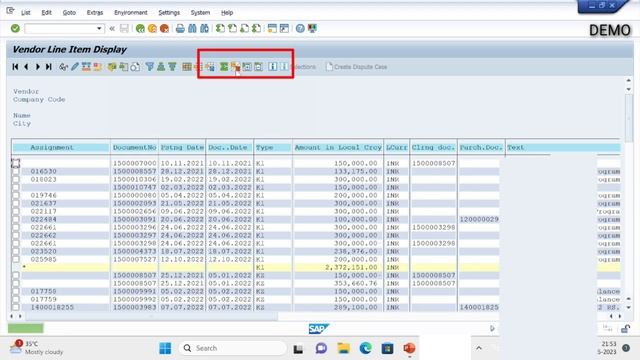Click the horizontal scrollbar below the list
This screenshot has height=360, width=640.
tap(152, 316)
